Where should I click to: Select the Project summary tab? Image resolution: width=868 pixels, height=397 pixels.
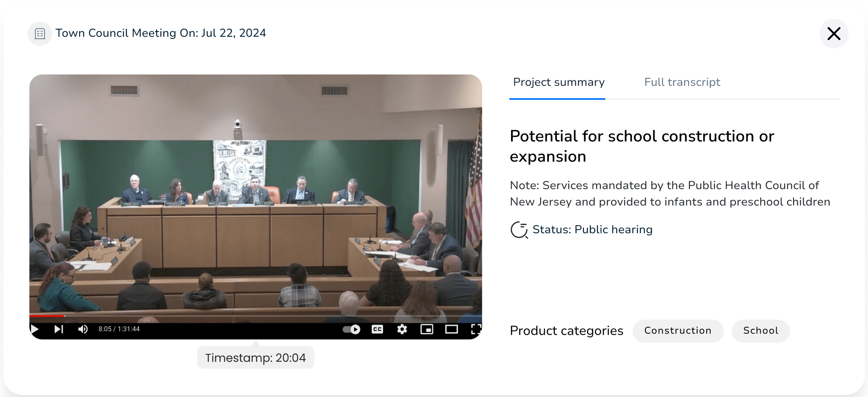coord(559,82)
